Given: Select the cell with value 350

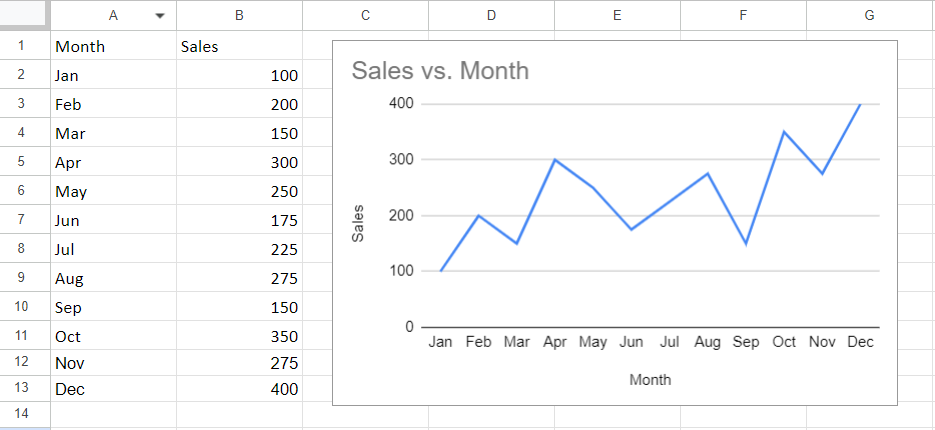Looking at the screenshot, I should 239,336.
